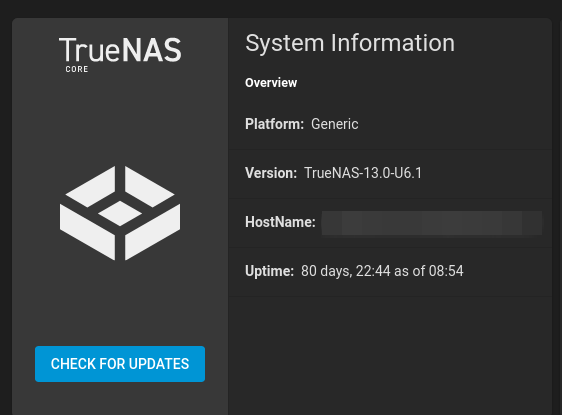Click the Uptime label

270,271
